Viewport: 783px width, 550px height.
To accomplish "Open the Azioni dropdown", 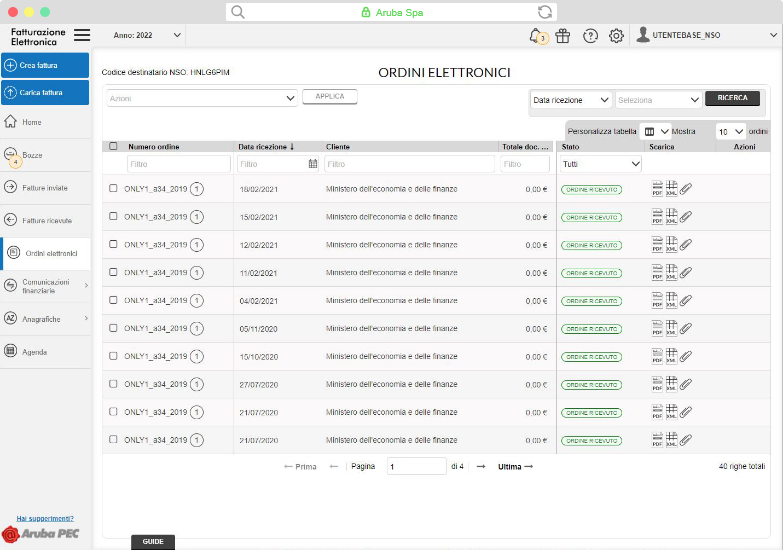I will [x=202, y=98].
